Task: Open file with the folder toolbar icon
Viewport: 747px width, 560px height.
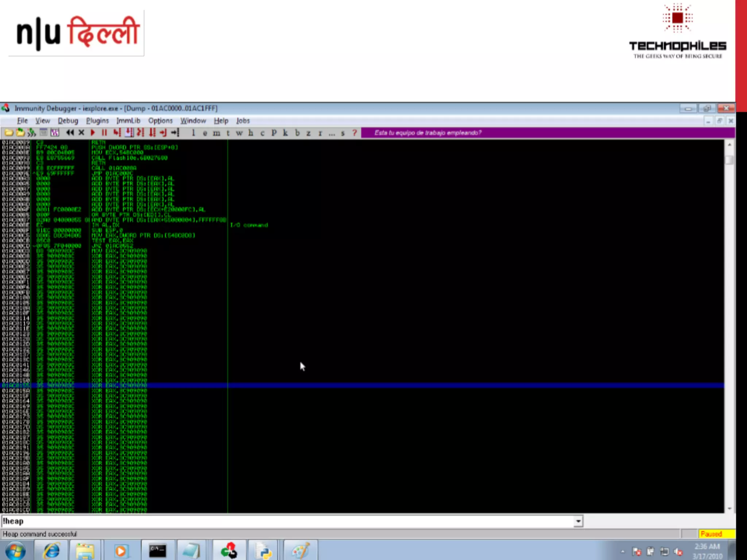Action: pos(9,133)
